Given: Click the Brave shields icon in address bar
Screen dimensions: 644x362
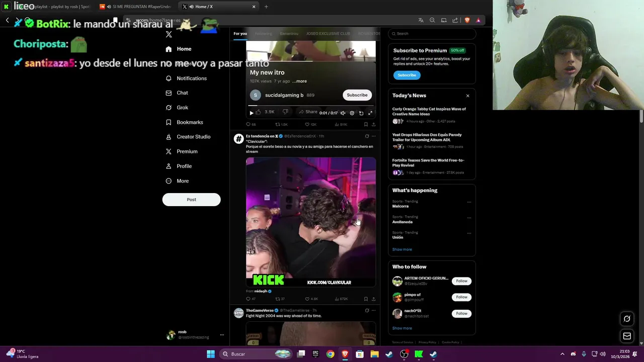Looking at the screenshot, I should [467, 20].
